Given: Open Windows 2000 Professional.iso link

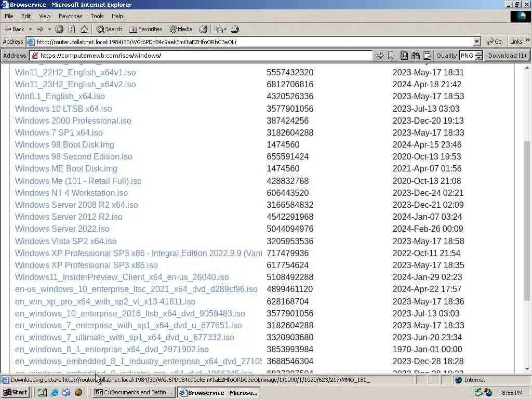Looking at the screenshot, I should [73, 121].
